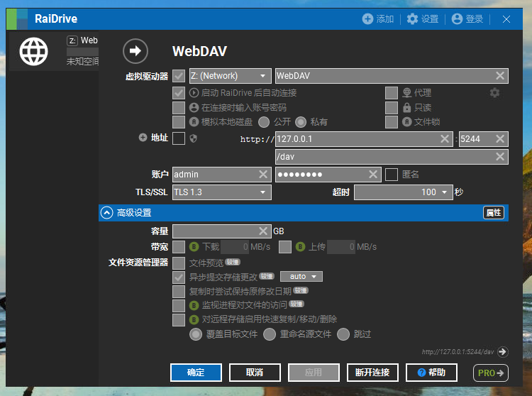Collapse the advanced settings (高级设置) section

point(106,213)
